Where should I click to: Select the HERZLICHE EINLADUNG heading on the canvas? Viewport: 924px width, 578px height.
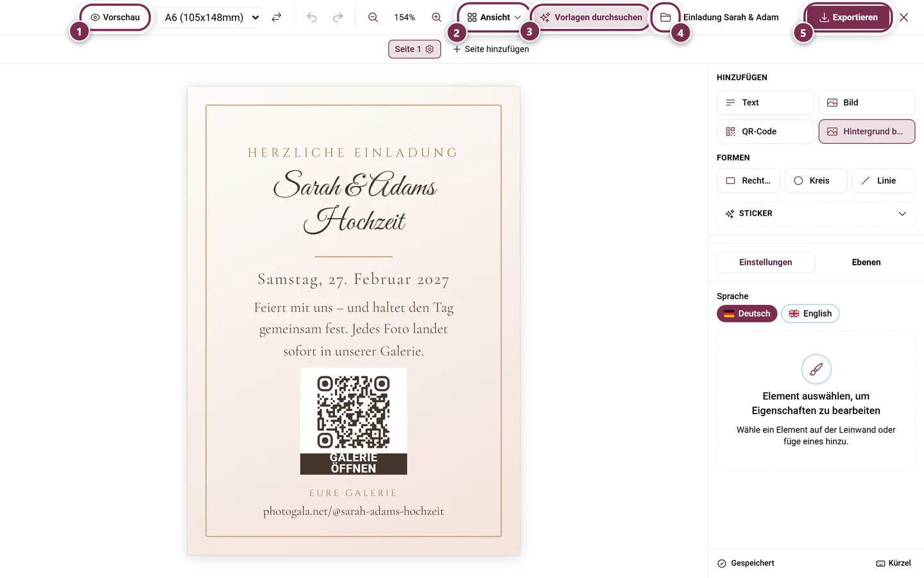click(x=354, y=153)
